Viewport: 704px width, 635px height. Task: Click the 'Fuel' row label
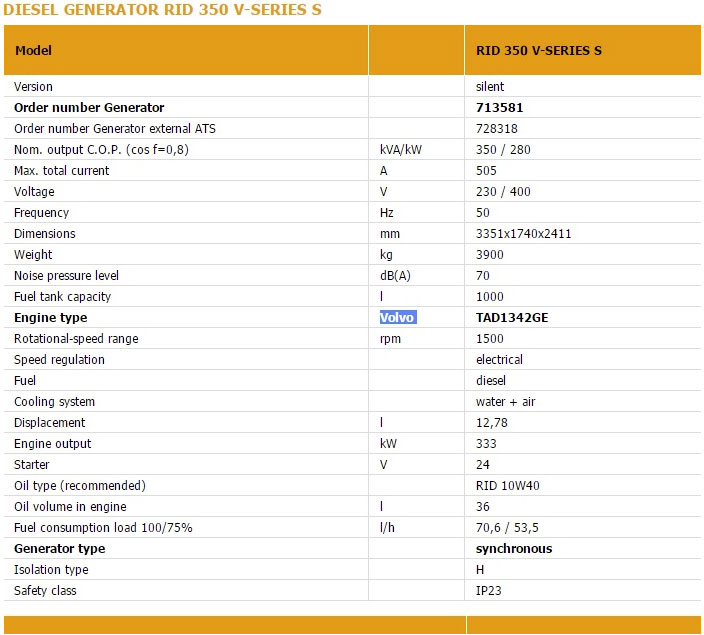[25, 381]
